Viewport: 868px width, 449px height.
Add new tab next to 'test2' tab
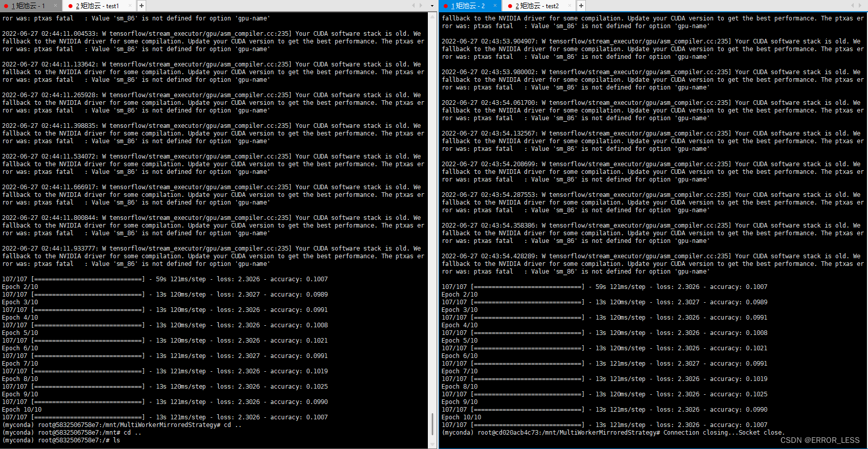click(581, 6)
